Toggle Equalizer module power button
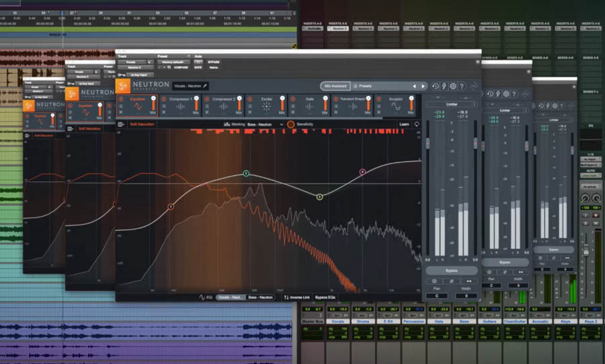Screen dimensions: 605x364 (x=121, y=99)
